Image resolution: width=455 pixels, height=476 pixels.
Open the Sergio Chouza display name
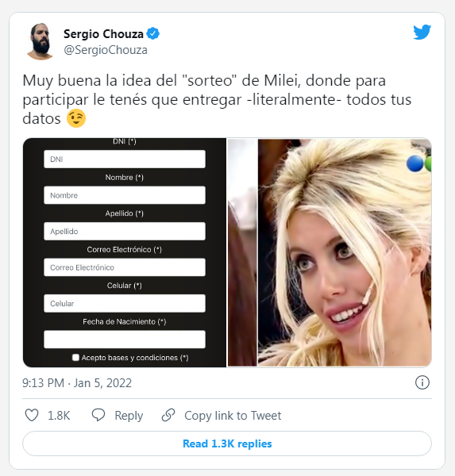103,33
